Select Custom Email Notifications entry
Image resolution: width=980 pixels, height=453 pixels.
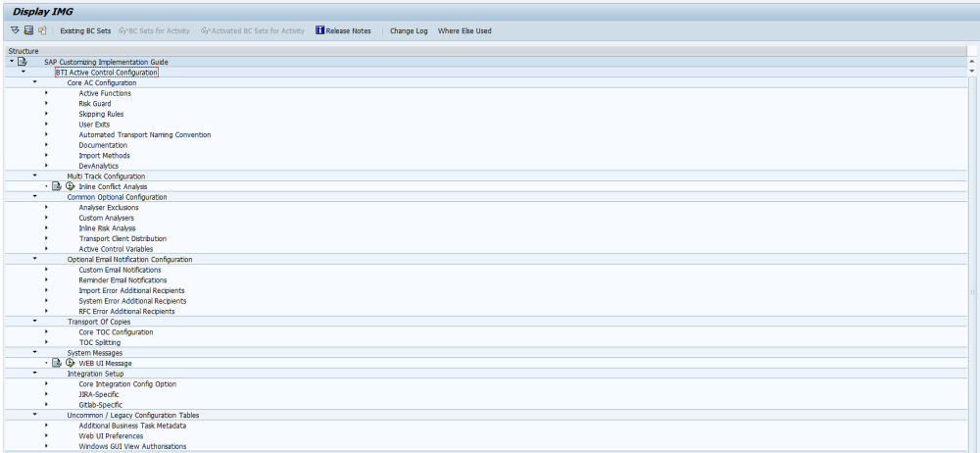pos(120,270)
